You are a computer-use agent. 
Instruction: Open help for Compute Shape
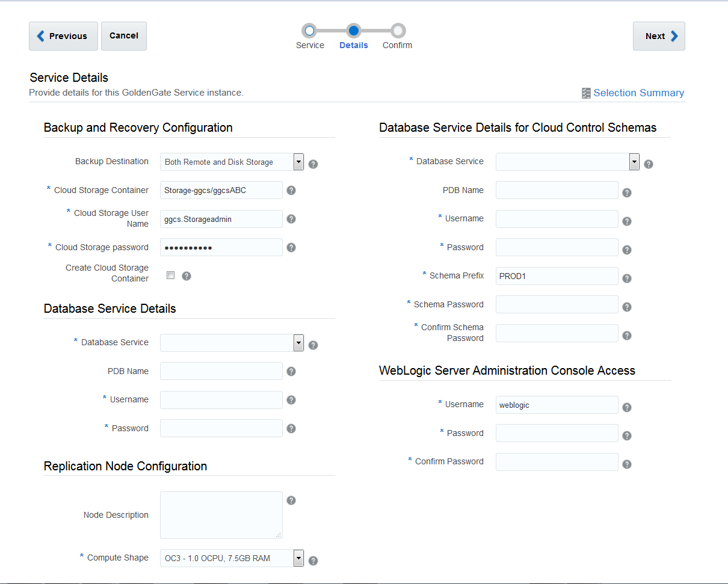[x=313, y=560]
